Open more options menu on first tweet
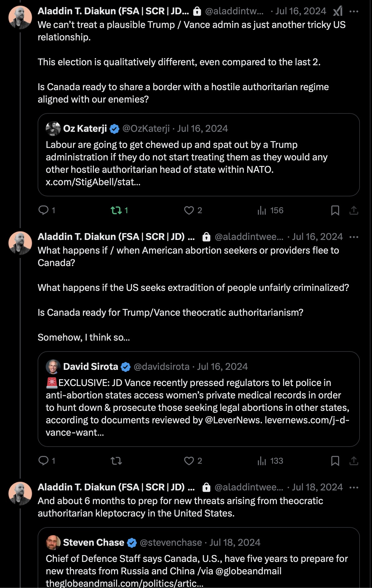372x588 pixels. point(354,11)
